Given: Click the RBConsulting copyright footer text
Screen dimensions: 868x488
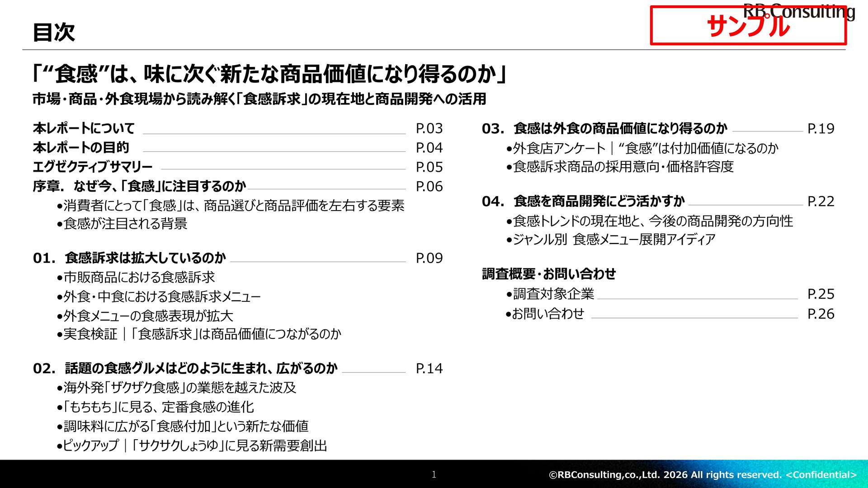Looking at the screenshot, I should click(x=703, y=474).
